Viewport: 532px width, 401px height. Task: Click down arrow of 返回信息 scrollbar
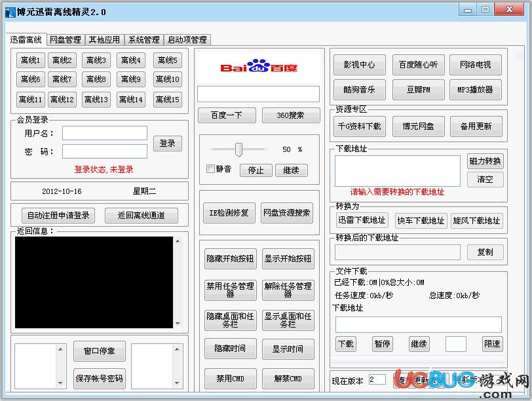[x=178, y=324]
